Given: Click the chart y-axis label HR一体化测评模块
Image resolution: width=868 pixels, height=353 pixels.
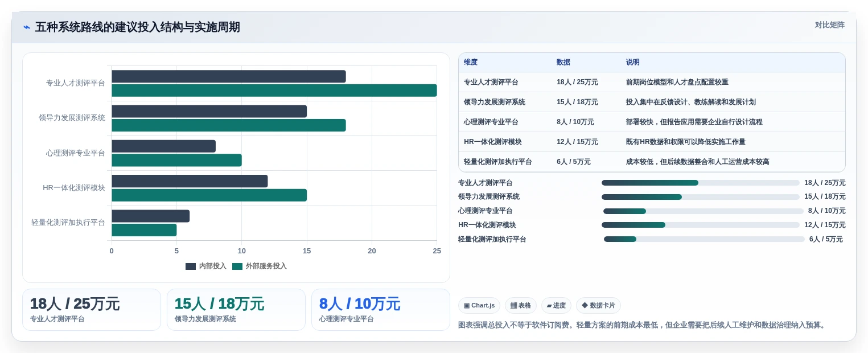Looking at the screenshot, I should pos(74,188).
